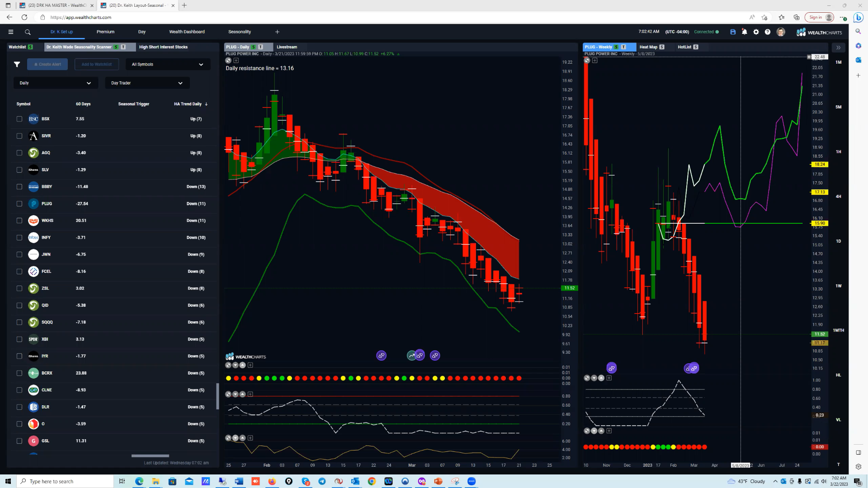Check the SIVR row checkbox

tap(19, 136)
